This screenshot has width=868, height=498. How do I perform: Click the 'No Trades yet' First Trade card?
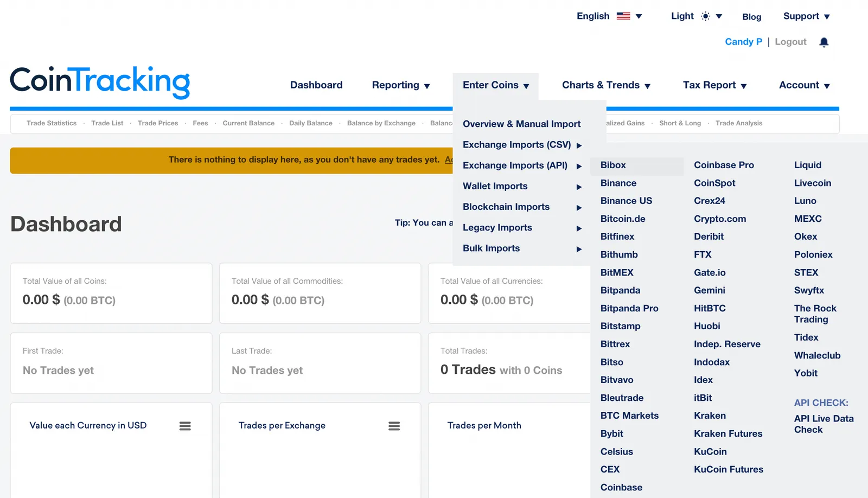click(111, 363)
